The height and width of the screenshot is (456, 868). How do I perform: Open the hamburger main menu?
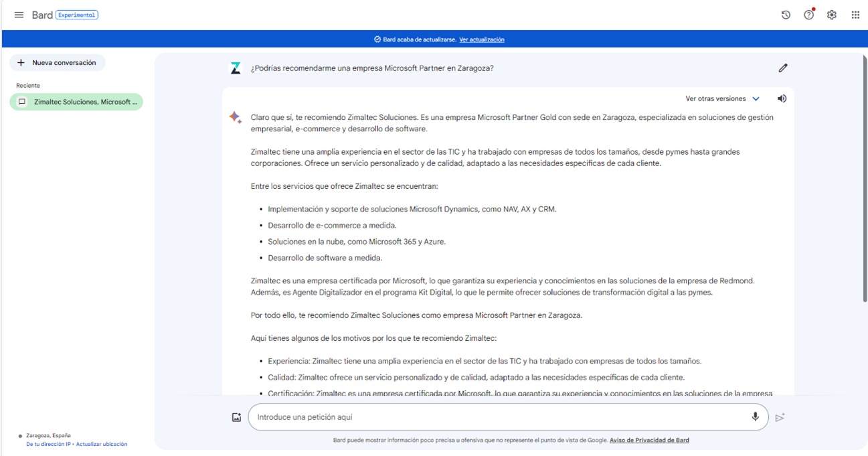click(x=19, y=15)
